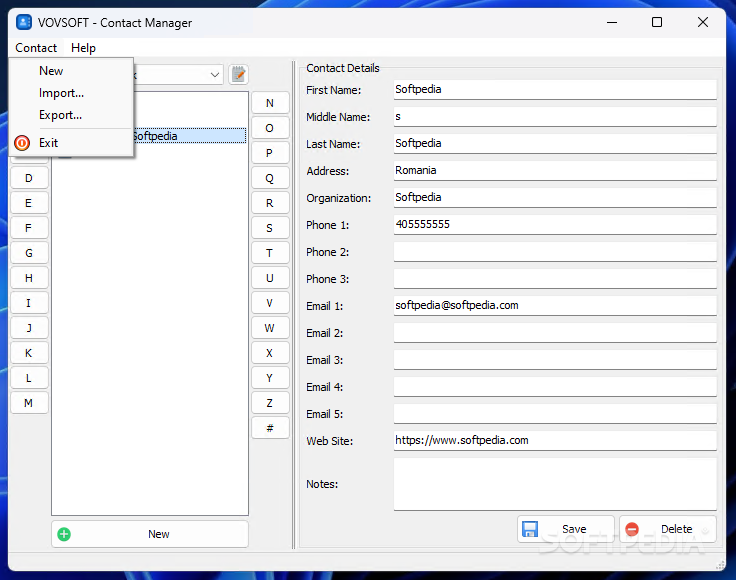Click the Organization field

pyautogui.click(x=555, y=197)
